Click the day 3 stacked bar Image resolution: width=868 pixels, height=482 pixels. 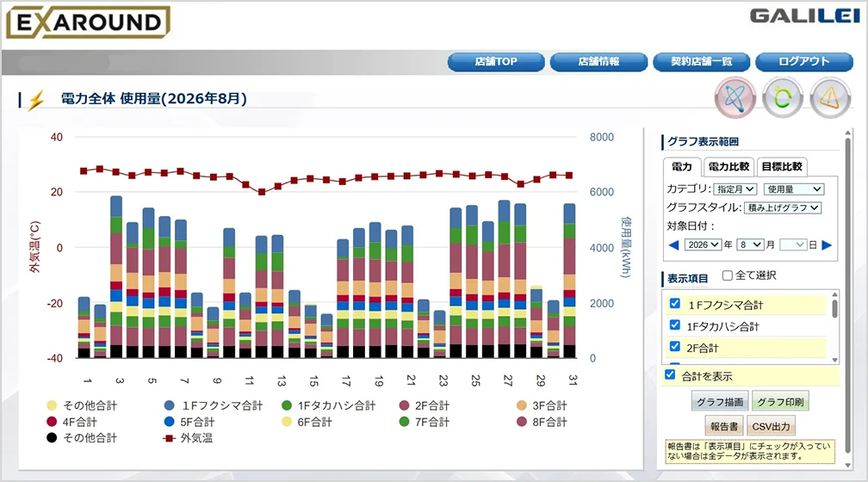[x=116, y=276]
